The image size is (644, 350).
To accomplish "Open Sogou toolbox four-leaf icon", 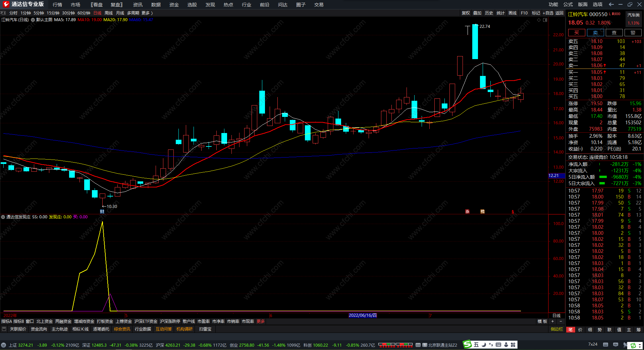I will tap(513, 345).
